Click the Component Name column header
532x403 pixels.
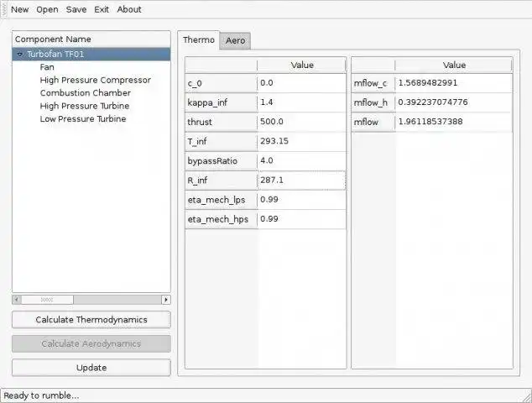click(x=91, y=39)
